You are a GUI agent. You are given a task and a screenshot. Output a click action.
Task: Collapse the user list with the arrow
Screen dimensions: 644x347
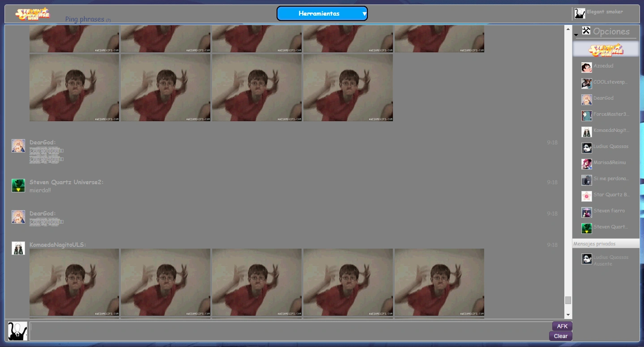click(576, 35)
